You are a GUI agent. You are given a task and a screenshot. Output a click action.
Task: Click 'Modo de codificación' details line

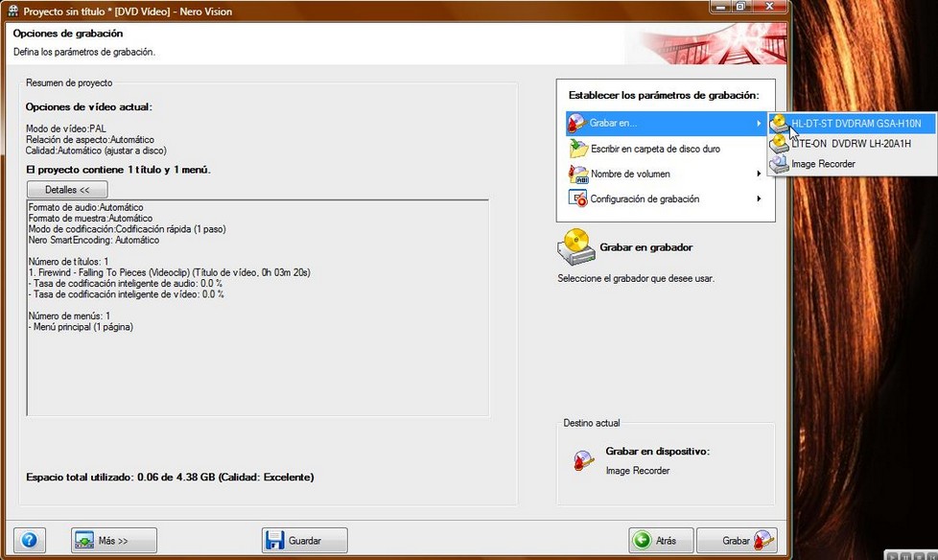[x=127, y=229]
